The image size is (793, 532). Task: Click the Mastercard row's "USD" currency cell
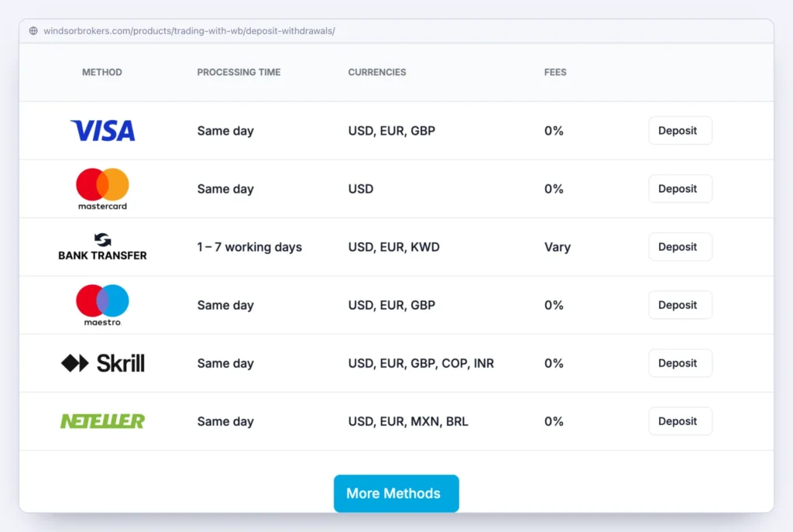(361, 189)
